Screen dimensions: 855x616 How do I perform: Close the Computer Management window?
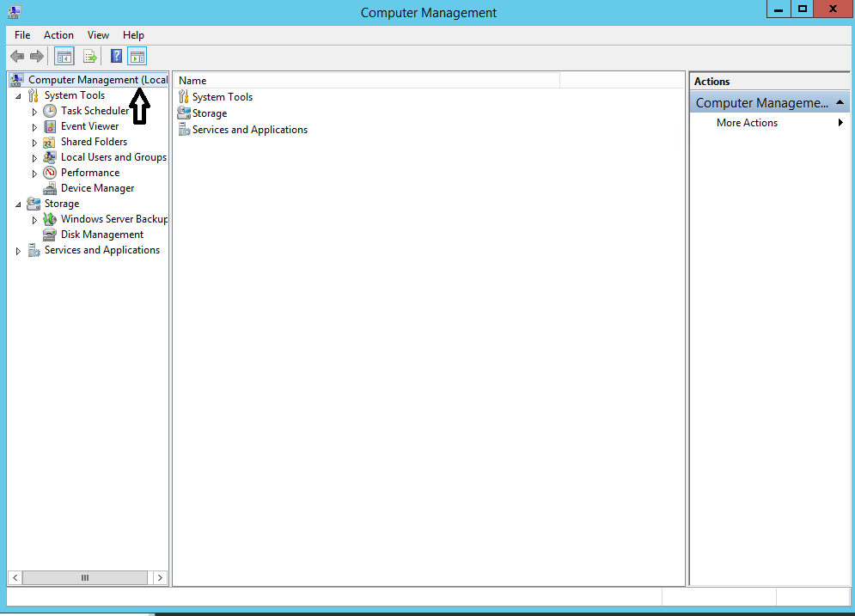833,9
